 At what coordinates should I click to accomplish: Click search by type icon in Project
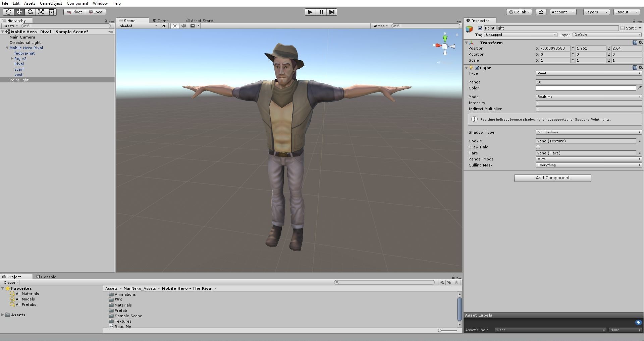click(442, 282)
